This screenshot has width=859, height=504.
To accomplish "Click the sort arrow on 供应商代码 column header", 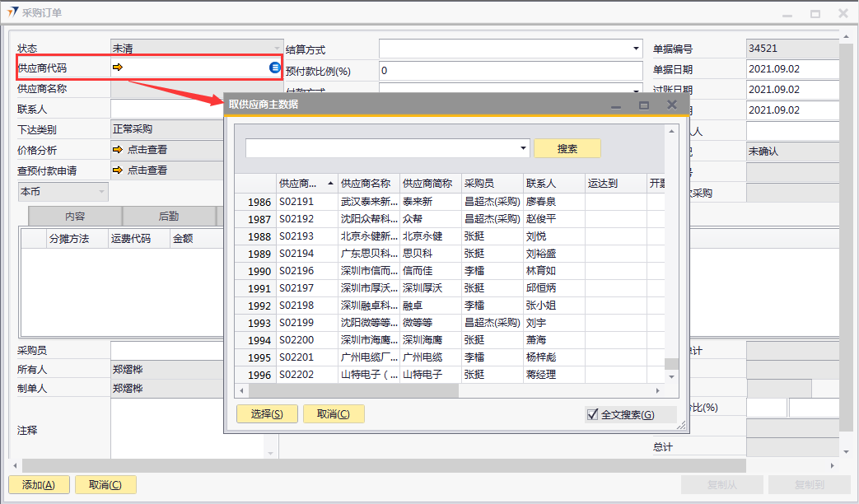I will pyautogui.click(x=330, y=184).
